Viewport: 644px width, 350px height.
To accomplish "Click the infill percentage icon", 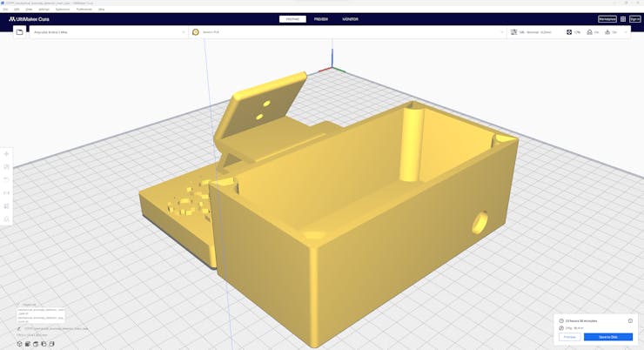I will pyautogui.click(x=569, y=32).
